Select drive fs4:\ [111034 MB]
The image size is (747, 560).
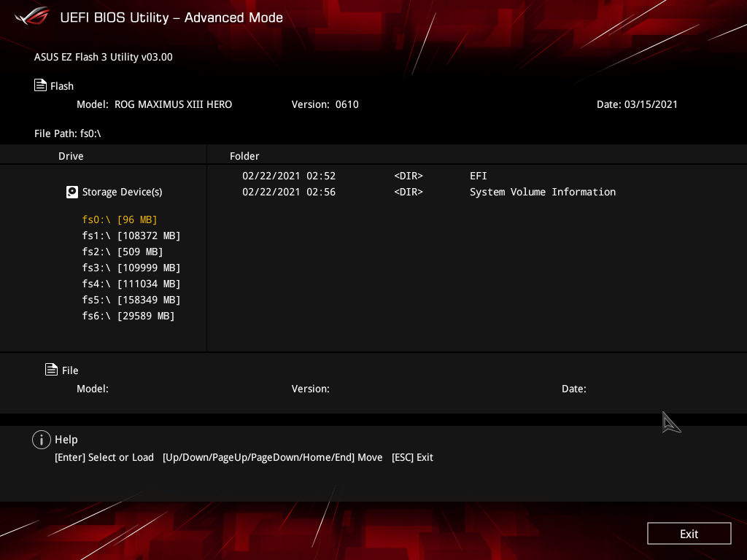131,284
